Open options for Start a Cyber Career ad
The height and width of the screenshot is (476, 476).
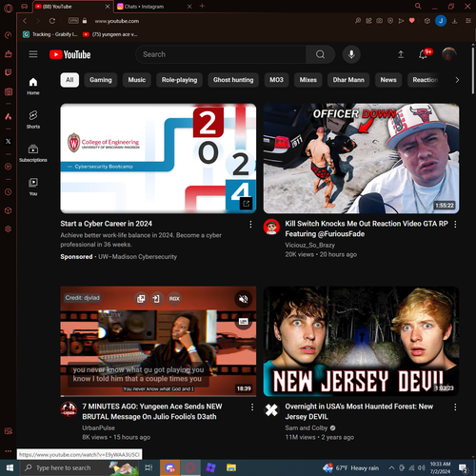(250, 225)
